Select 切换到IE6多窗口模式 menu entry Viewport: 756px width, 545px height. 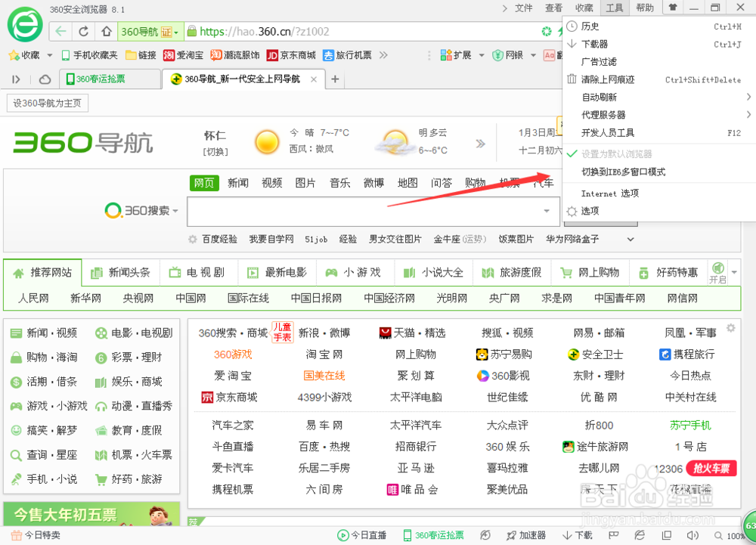[x=659, y=172]
